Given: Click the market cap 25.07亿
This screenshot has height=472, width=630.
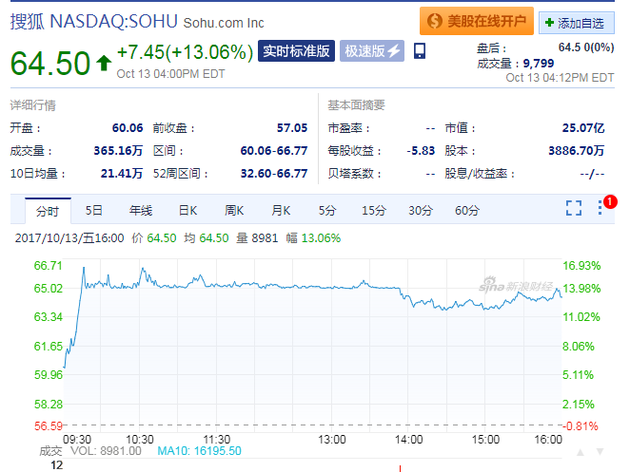Looking at the screenshot, I should pos(583,128).
